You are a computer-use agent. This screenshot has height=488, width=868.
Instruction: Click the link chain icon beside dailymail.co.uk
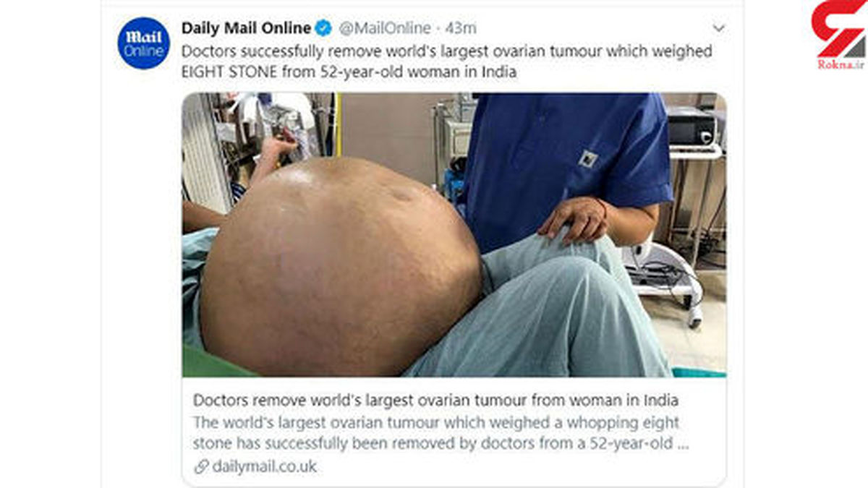pyautogui.click(x=202, y=466)
